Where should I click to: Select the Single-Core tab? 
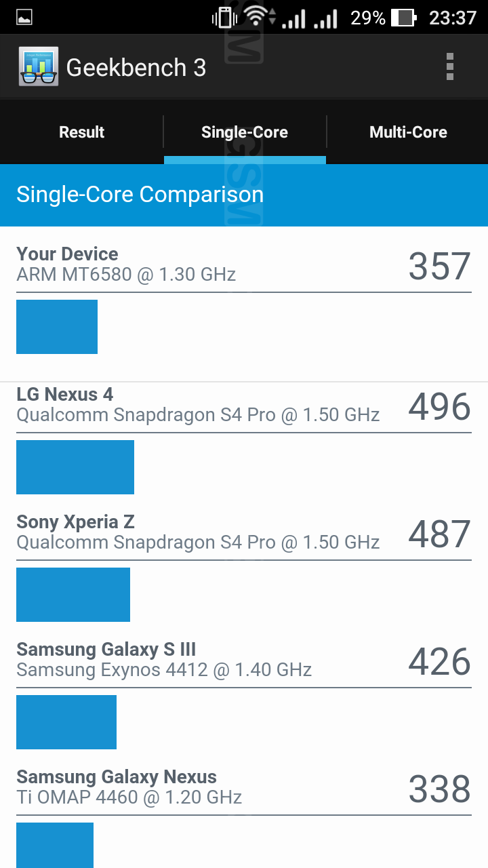pos(245,132)
